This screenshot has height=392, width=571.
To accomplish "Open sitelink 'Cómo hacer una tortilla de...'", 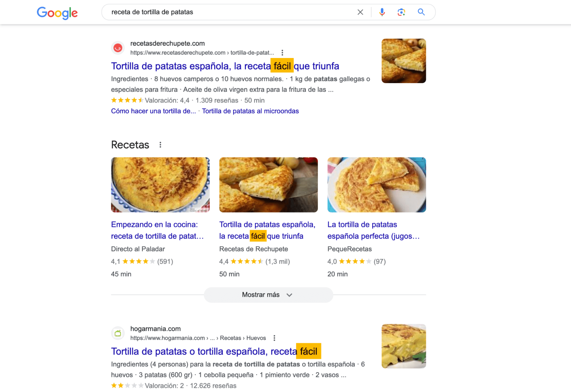I will pos(153,111).
